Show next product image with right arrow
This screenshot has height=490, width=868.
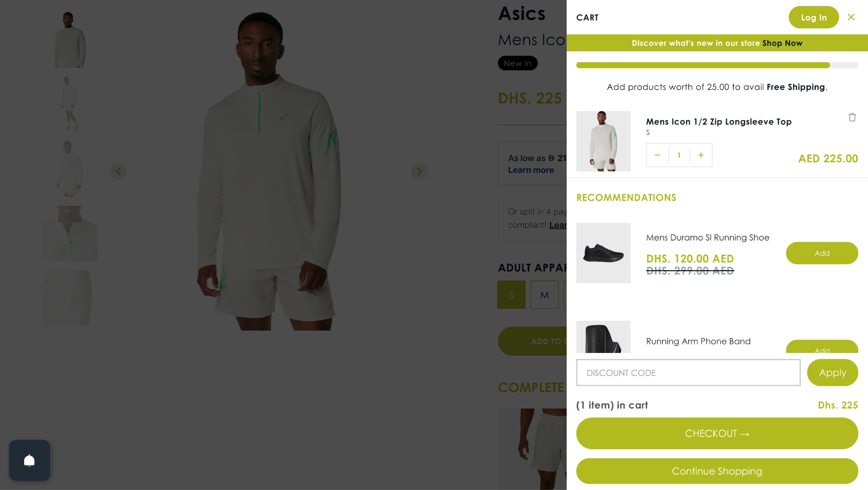419,171
